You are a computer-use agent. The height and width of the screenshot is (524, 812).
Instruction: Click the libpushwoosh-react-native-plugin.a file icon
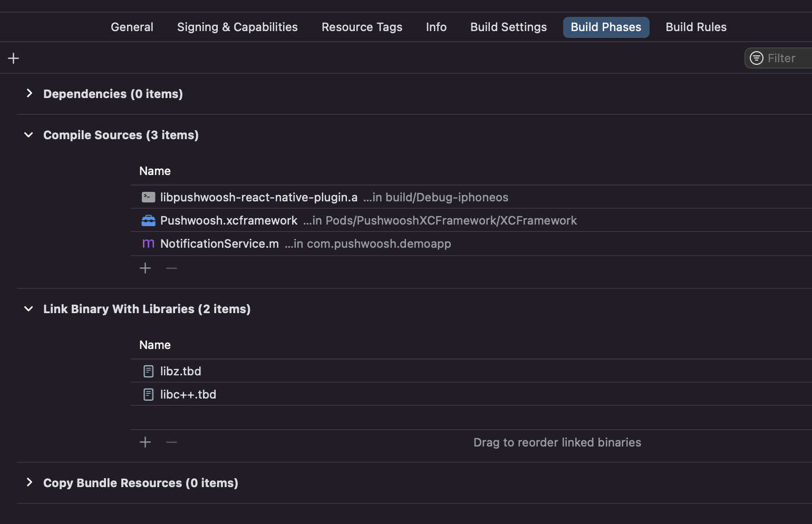point(148,197)
